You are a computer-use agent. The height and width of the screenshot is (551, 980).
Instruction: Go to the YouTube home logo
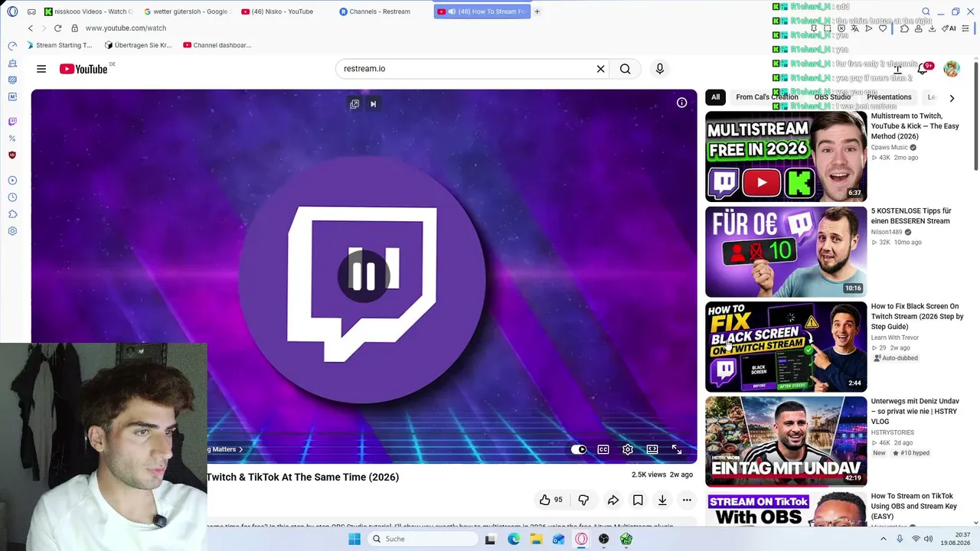click(x=83, y=69)
